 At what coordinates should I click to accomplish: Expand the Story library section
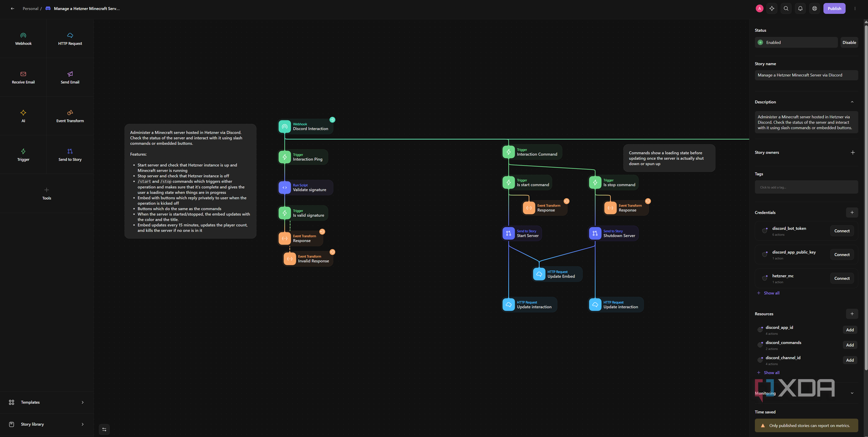[47, 424]
